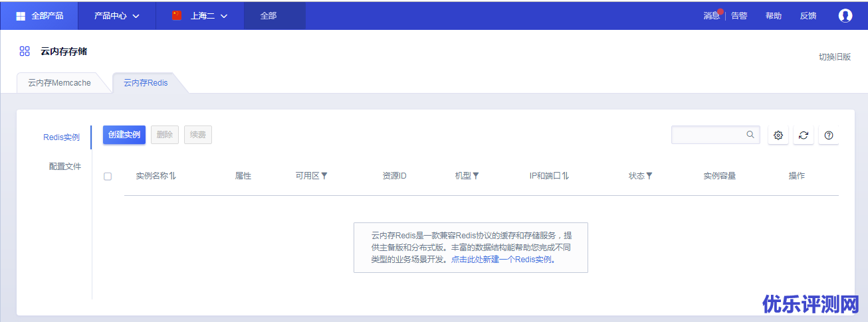Screen dimensions: 868x322
Task: Sort by 实例名称 column
Action: (x=173, y=176)
